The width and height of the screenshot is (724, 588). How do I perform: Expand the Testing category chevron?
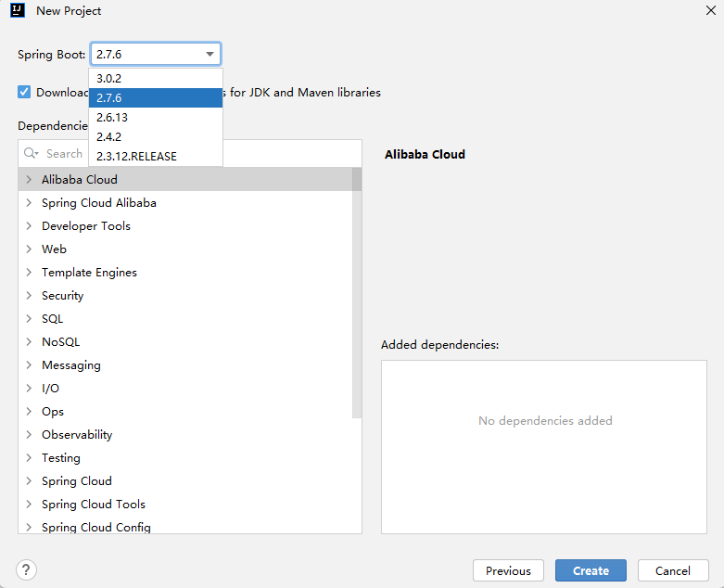click(x=29, y=457)
